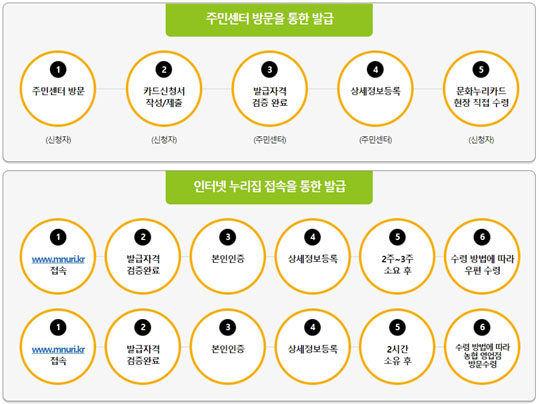Click the top-section 상세정보등록 step circle

coord(375,89)
